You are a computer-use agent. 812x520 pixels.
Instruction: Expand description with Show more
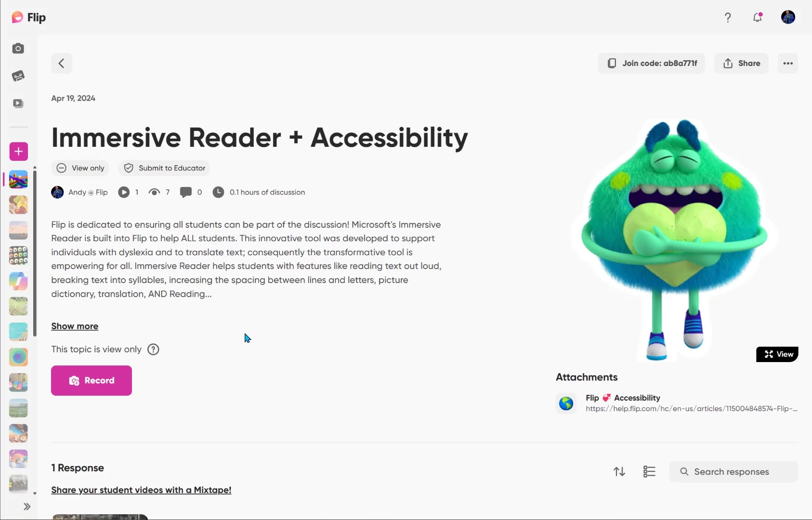point(75,326)
